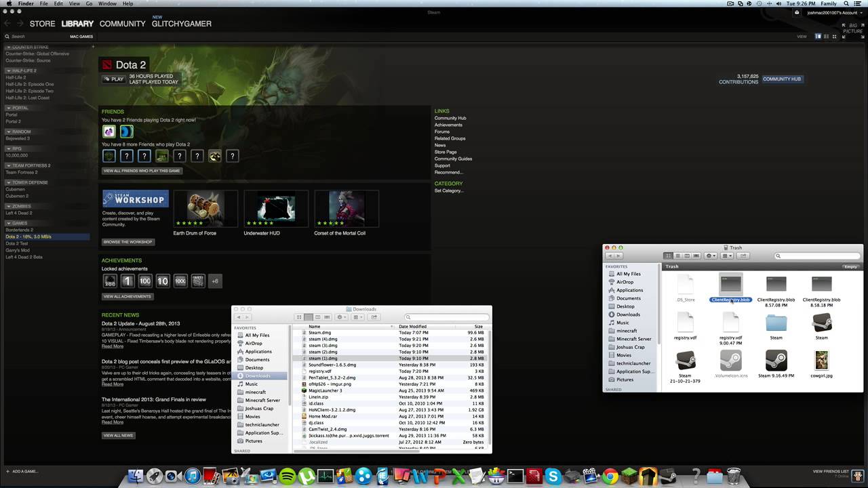Switch Trash window to icon view
Screen dimensions: 868x488
(x=668, y=256)
